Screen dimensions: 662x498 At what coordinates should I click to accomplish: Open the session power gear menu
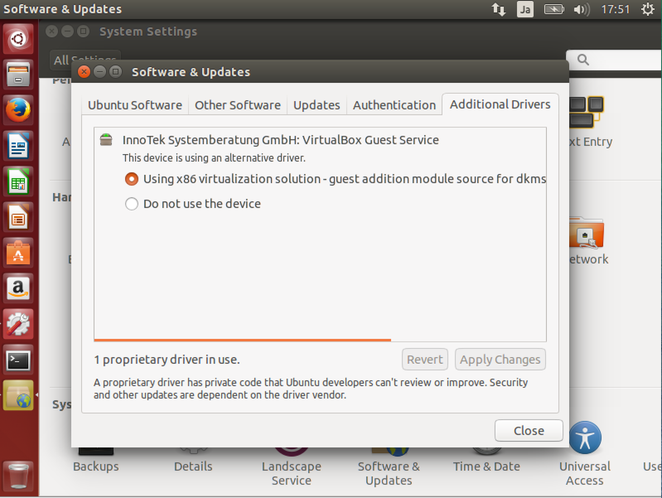pos(648,9)
